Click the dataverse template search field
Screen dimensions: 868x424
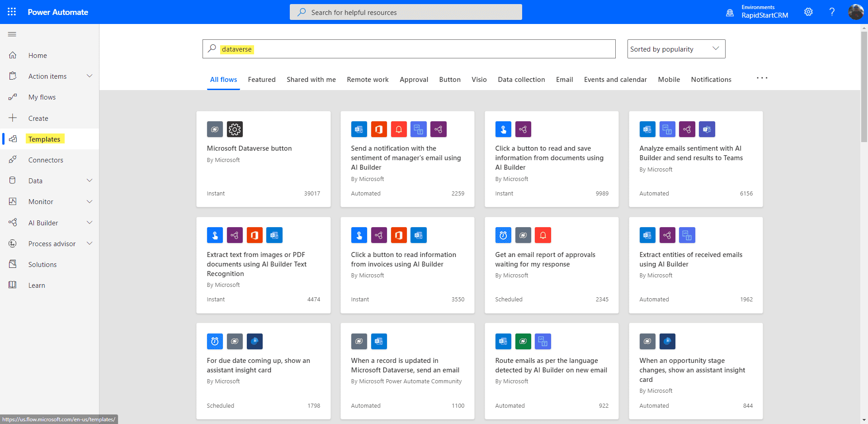(x=407, y=49)
